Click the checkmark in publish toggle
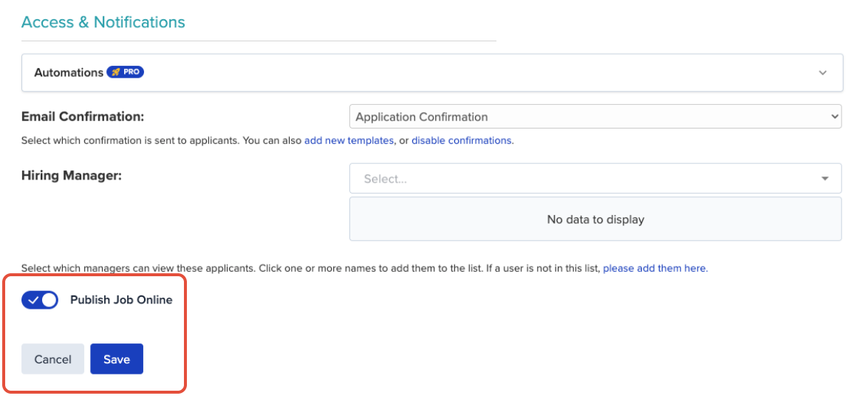 tap(33, 300)
